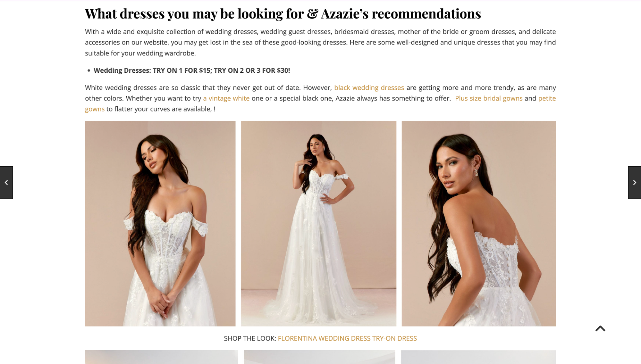Follow the Plus size bridal gowns link
The image size is (641, 364).
[x=489, y=98]
